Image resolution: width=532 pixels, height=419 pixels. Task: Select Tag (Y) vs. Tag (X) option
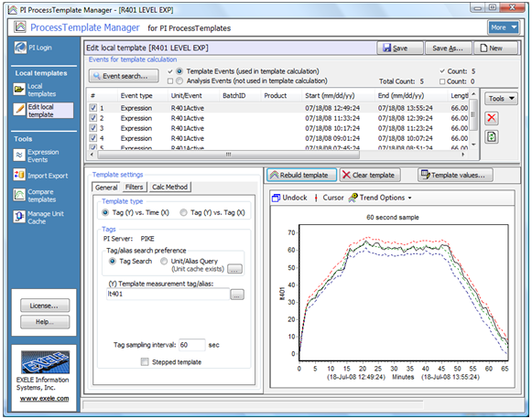[x=183, y=212]
